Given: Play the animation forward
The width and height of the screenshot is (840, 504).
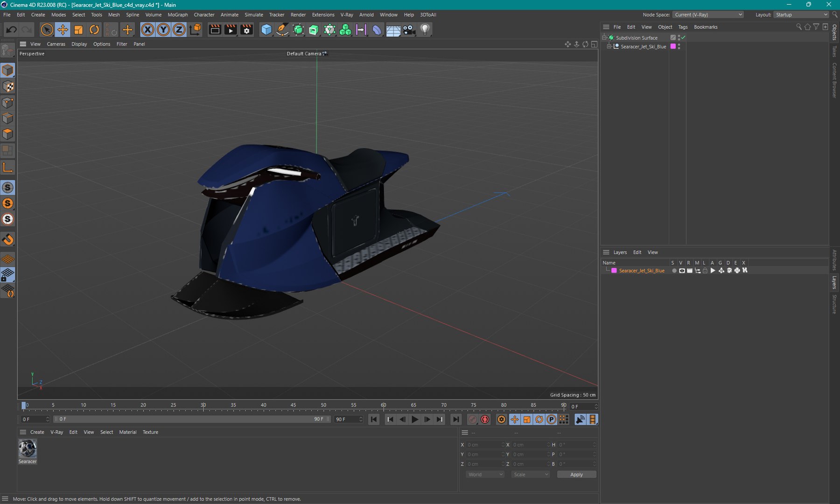Looking at the screenshot, I should tap(414, 420).
